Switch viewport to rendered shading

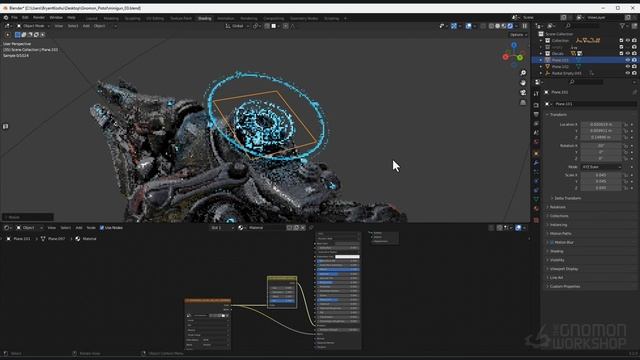pos(510,26)
